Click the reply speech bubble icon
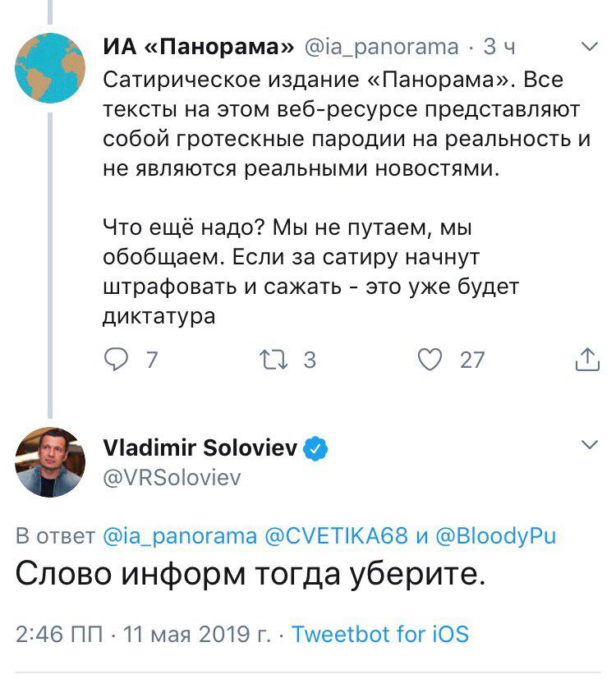The image size is (616, 679). point(119,359)
